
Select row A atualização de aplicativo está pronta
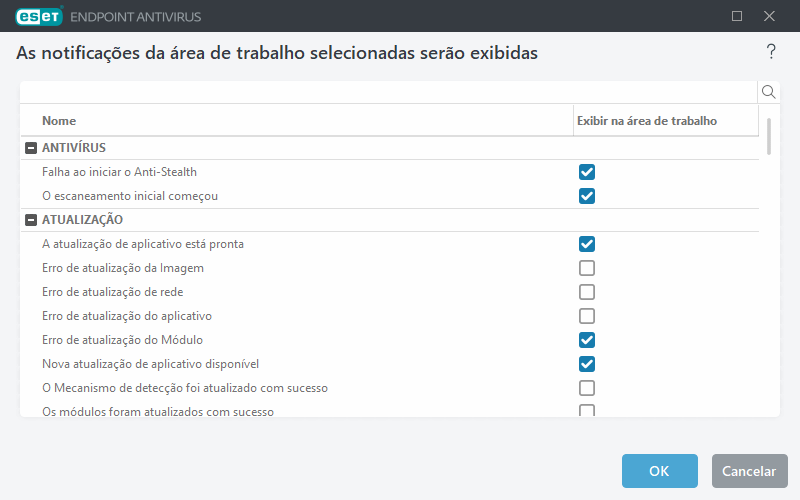[390, 244]
